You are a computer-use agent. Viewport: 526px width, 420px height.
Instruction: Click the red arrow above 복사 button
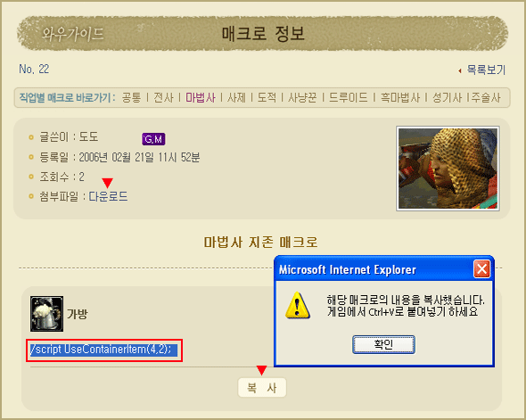pos(261,370)
